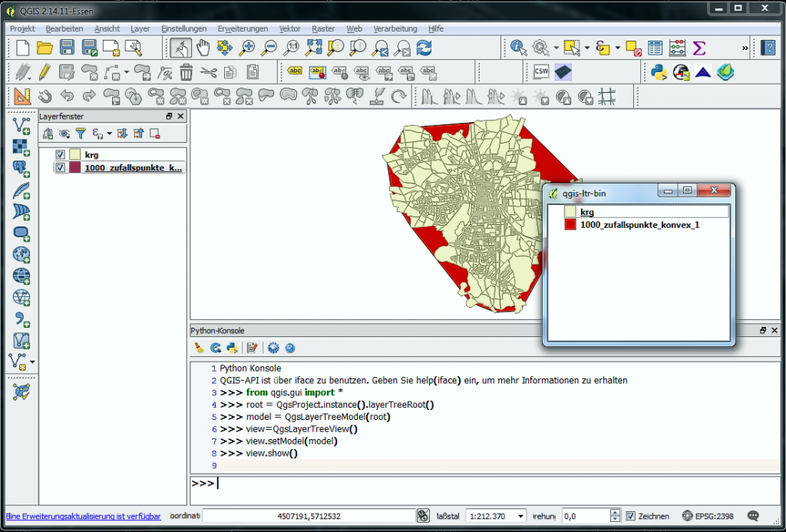786x532 pixels.
Task: Click 1000_zufallspunkte swatch in Layerfenster
Action: [74, 167]
